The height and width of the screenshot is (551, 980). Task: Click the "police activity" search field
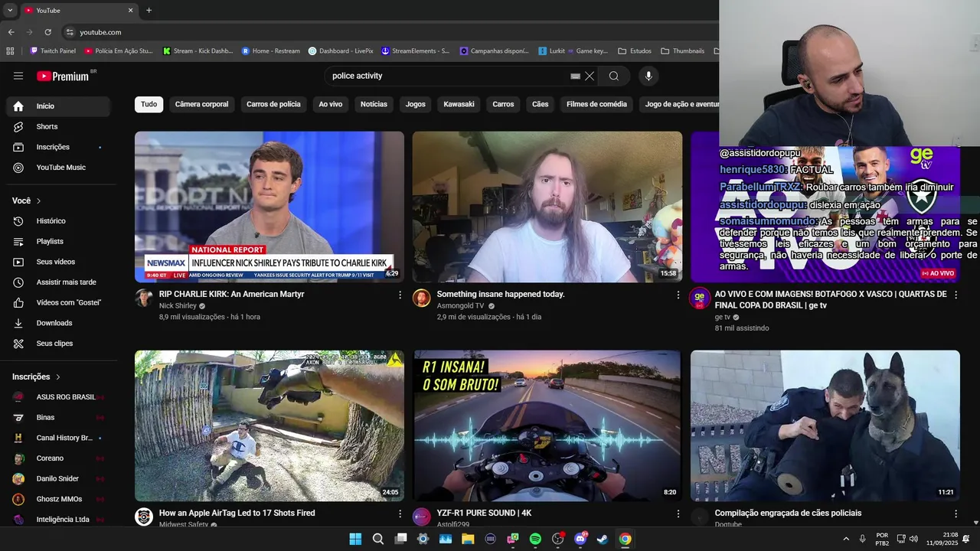point(448,76)
